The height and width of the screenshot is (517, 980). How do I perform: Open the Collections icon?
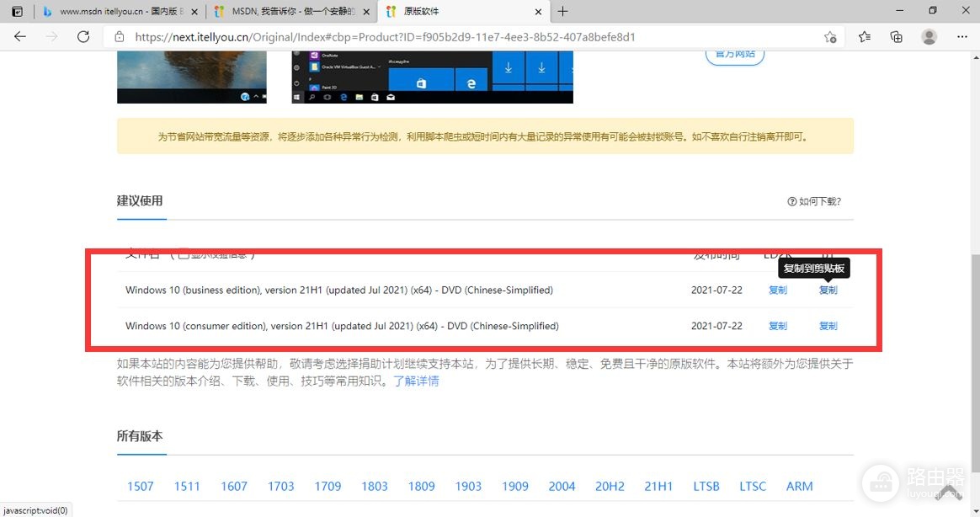(x=897, y=37)
